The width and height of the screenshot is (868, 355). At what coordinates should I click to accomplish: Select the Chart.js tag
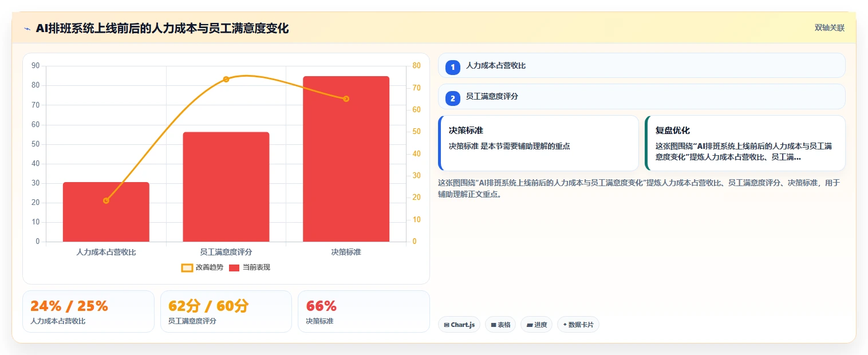(459, 325)
